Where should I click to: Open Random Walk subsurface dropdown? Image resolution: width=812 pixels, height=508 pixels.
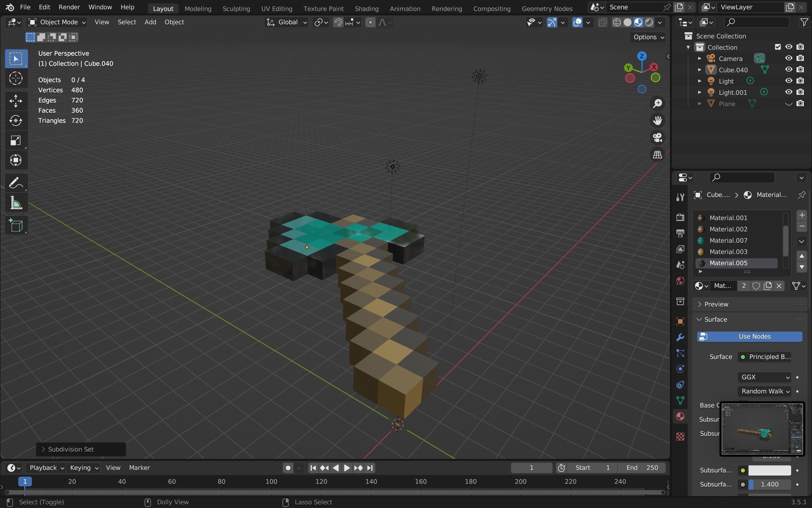click(x=764, y=391)
